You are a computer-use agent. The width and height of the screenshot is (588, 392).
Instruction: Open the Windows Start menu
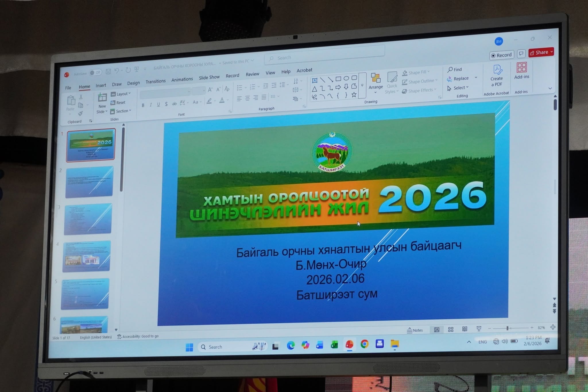click(x=189, y=347)
